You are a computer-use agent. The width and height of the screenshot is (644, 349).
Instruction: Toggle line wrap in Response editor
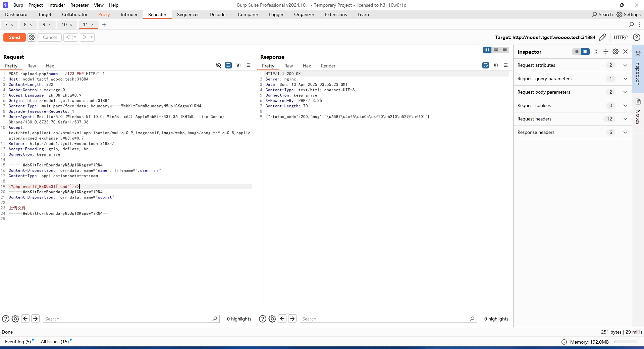coord(486,65)
